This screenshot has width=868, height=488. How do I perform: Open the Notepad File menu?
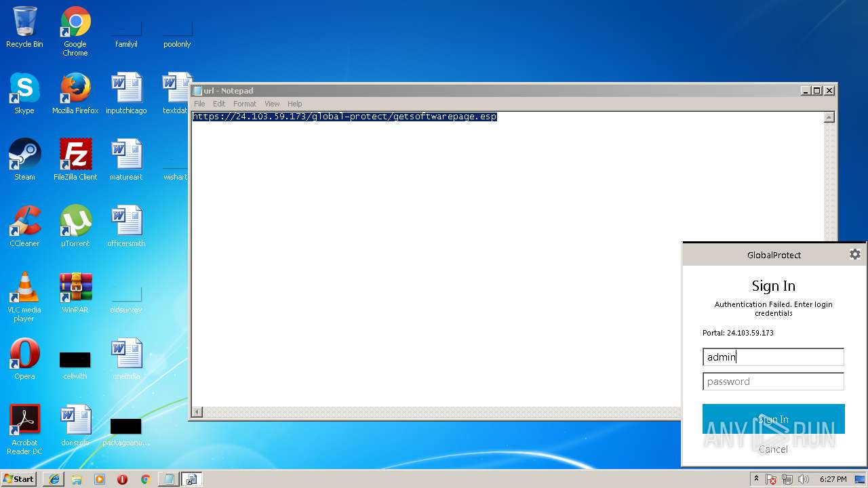click(x=199, y=104)
